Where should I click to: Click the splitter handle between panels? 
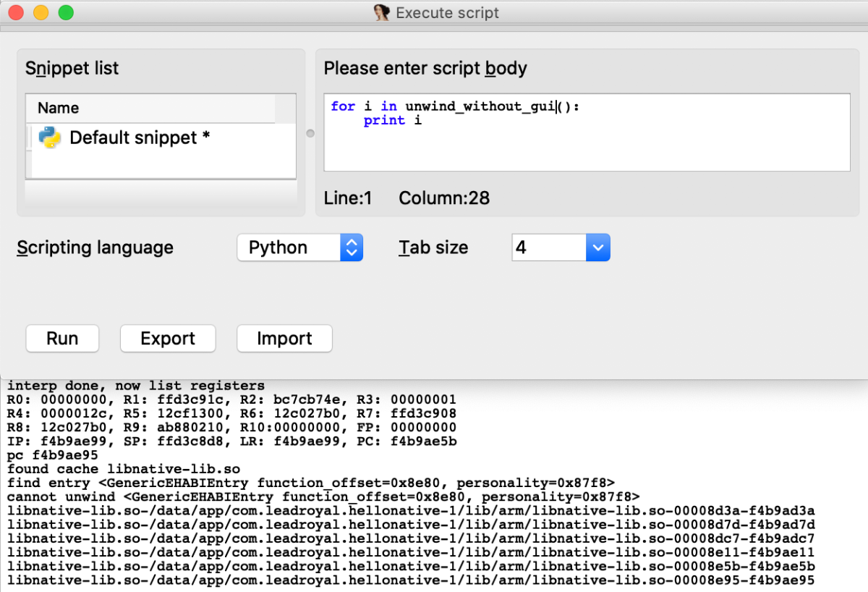click(310, 133)
